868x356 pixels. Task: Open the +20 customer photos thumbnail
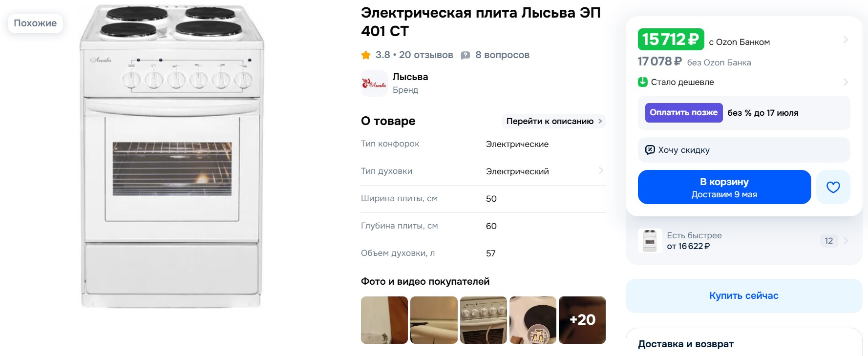click(582, 320)
